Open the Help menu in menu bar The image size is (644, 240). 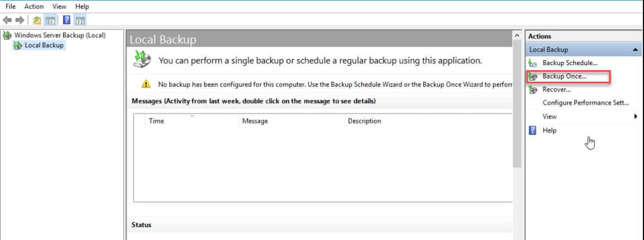[82, 7]
